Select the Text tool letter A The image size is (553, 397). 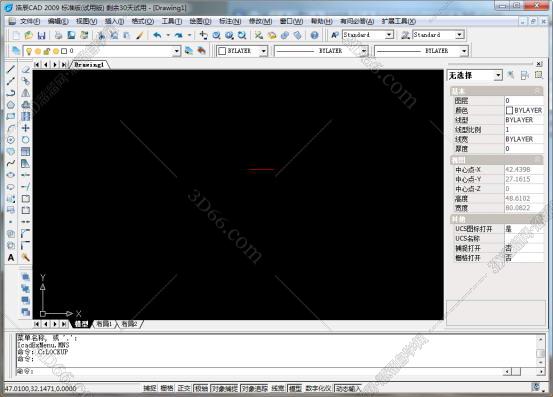pos(11,257)
